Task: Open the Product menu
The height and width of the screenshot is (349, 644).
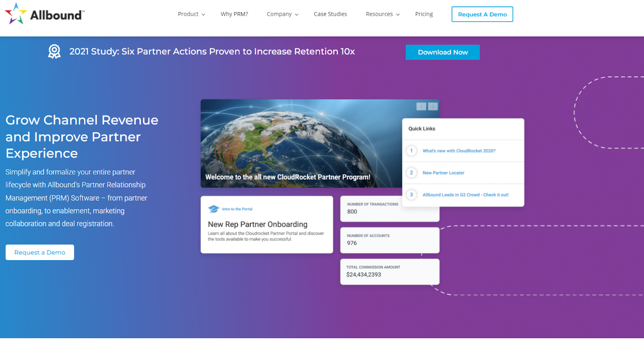Action: point(192,14)
